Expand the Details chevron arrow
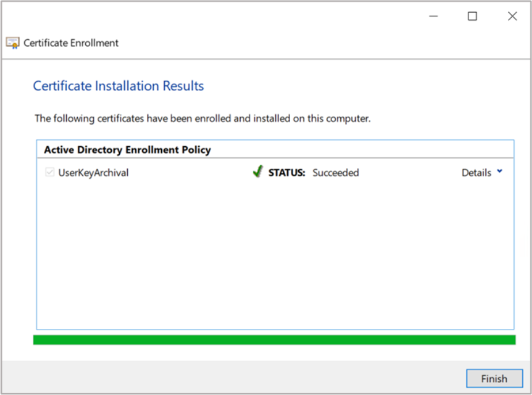This screenshot has width=532, height=395. pyautogui.click(x=499, y=172)
